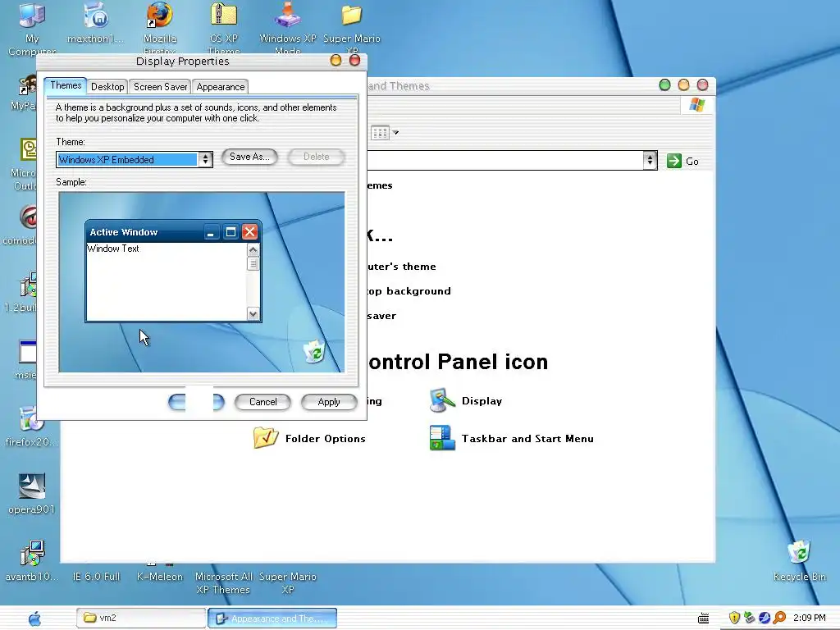Click sample window scrollbar down arrow

click(253, 314)
